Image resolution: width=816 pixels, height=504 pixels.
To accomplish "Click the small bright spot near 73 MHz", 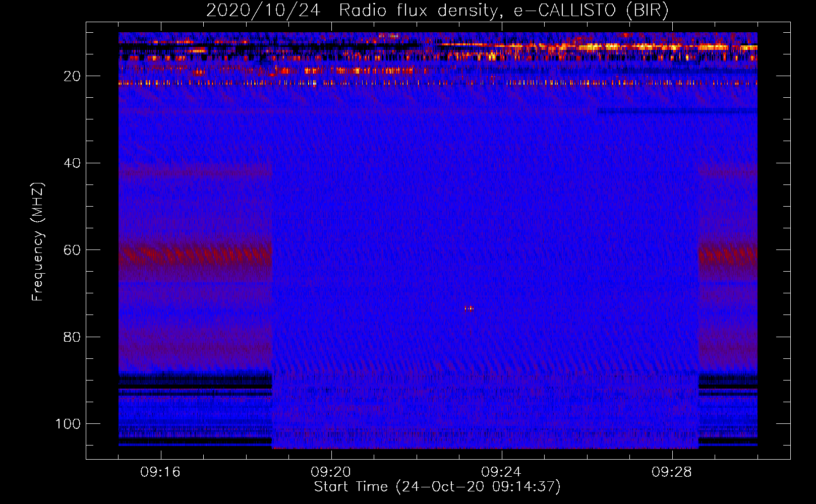I will 469,308.
